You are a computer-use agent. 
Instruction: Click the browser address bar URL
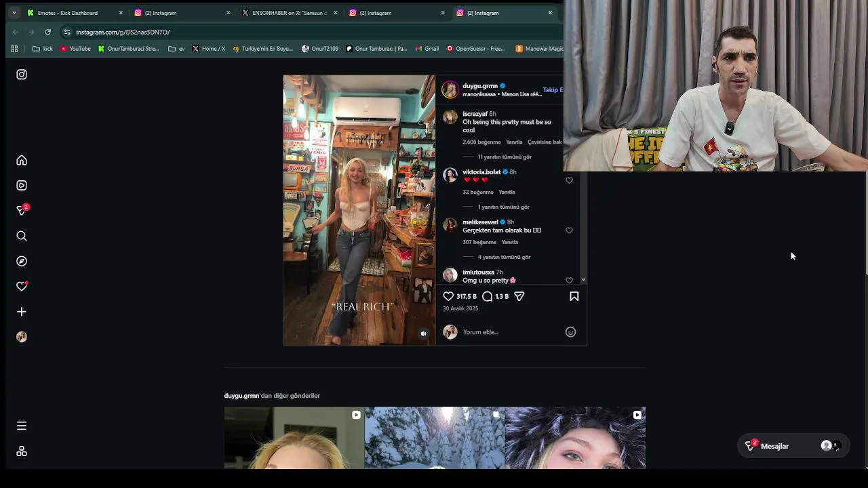pos(123,32)
